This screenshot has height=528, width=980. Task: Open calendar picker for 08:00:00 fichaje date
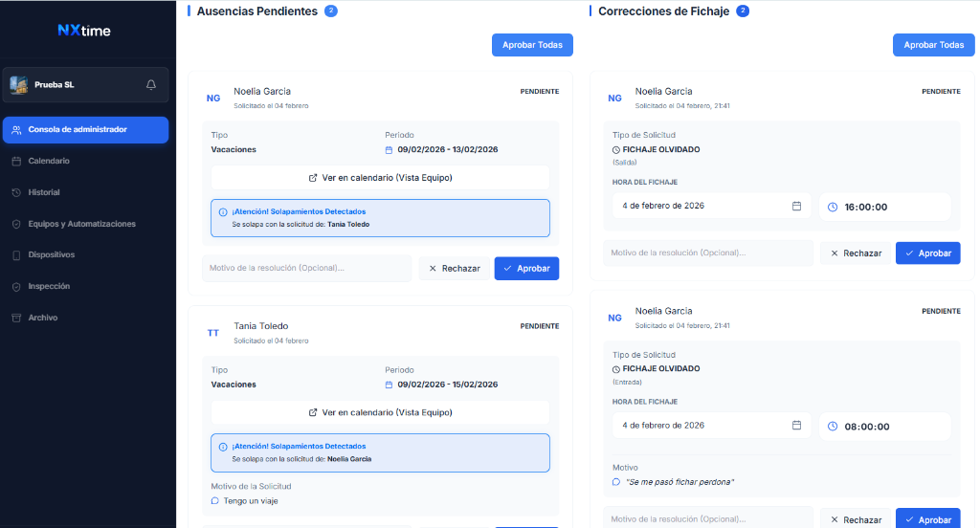[x=796, y=425]
